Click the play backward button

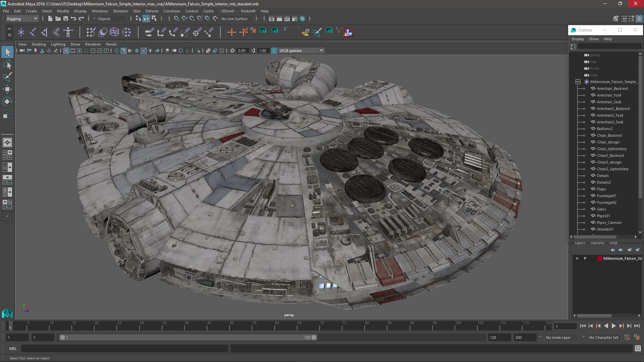(606, 326)
